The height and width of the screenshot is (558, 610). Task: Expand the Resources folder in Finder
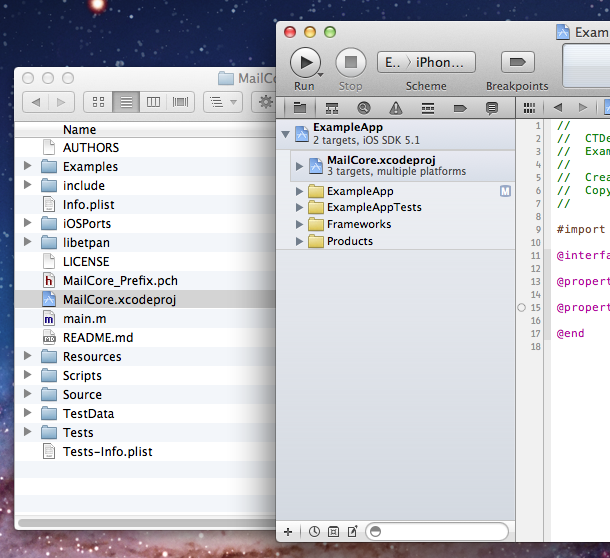click(27, 356)
